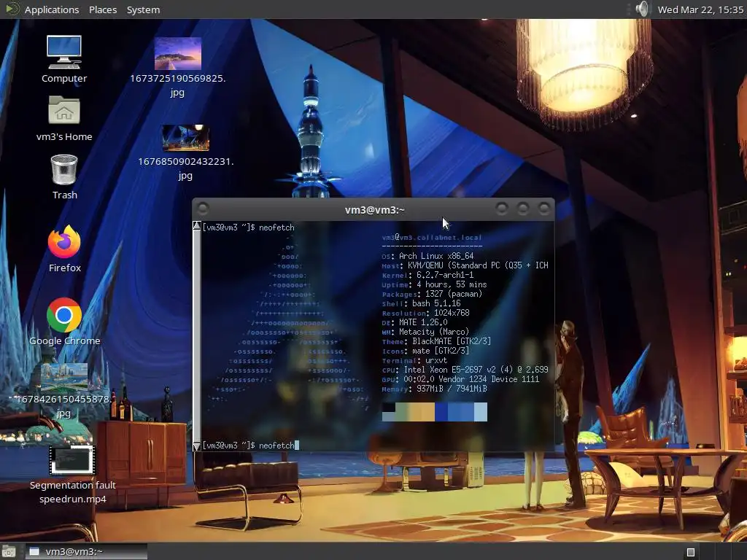Open the Places menu
747x560 pixels.
tap(103, 9)
